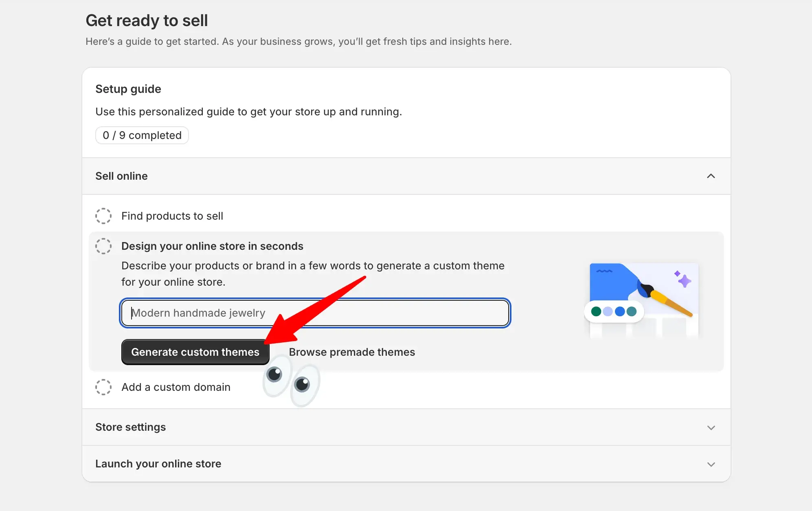812x511 pixels.
Task: Select the Add a custom domain item
Action: click(176, 387)
